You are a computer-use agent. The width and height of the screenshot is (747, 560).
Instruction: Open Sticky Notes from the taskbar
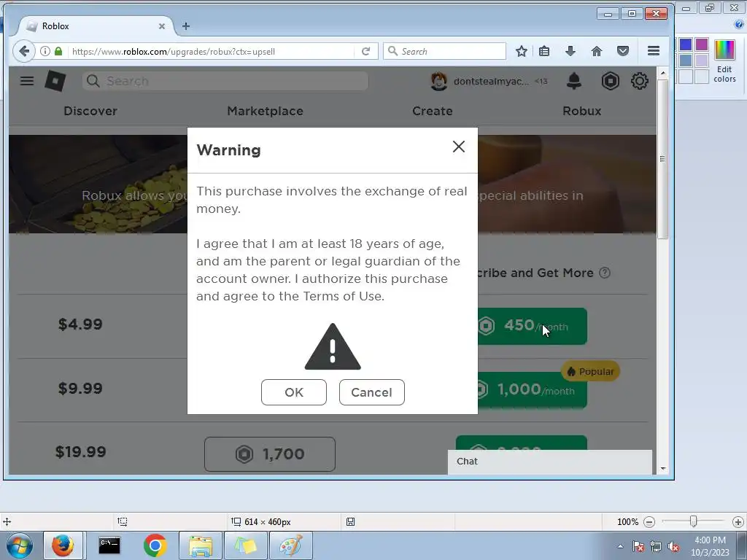click(x=246, y=545)
